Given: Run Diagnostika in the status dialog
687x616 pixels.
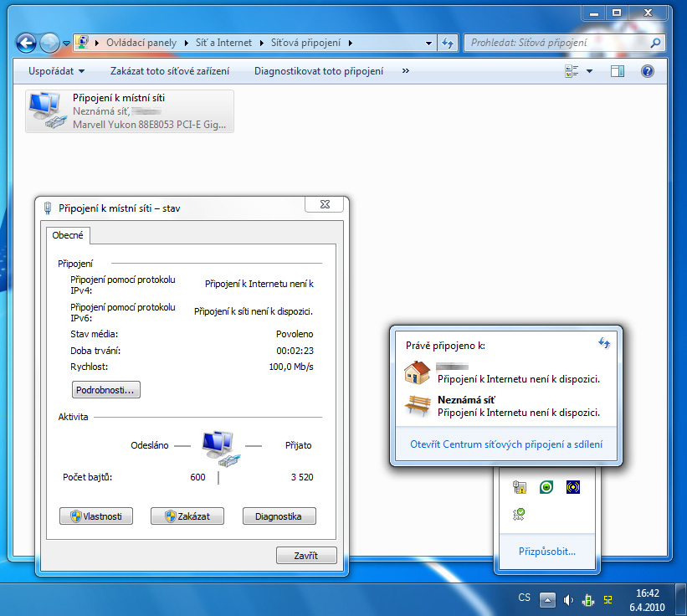Looking at the screenshot, I should (x=279, y=516).
